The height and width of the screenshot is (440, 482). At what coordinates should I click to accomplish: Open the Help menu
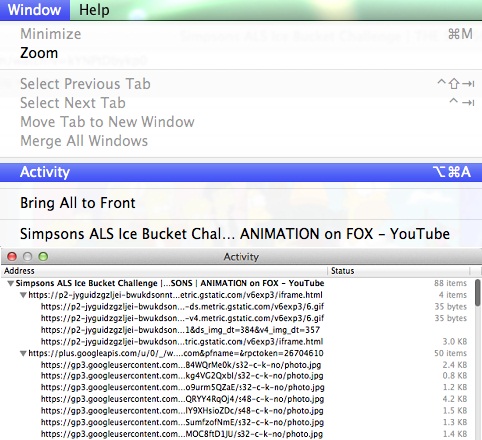(x=94, y=10)
